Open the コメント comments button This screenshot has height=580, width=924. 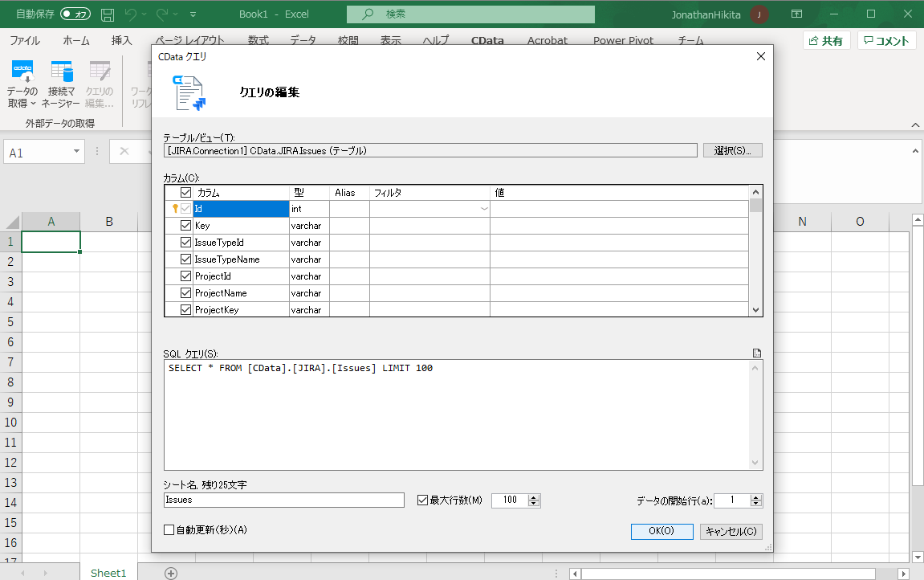point(887,40)
